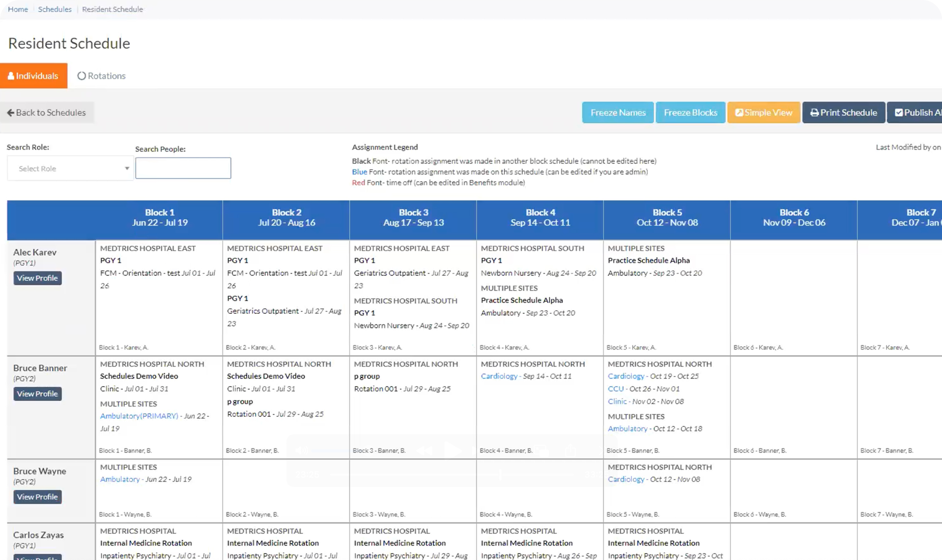Click the Individuals tab person icon
The width and height of the screenshot is (942, 560).
pos(11,76)
